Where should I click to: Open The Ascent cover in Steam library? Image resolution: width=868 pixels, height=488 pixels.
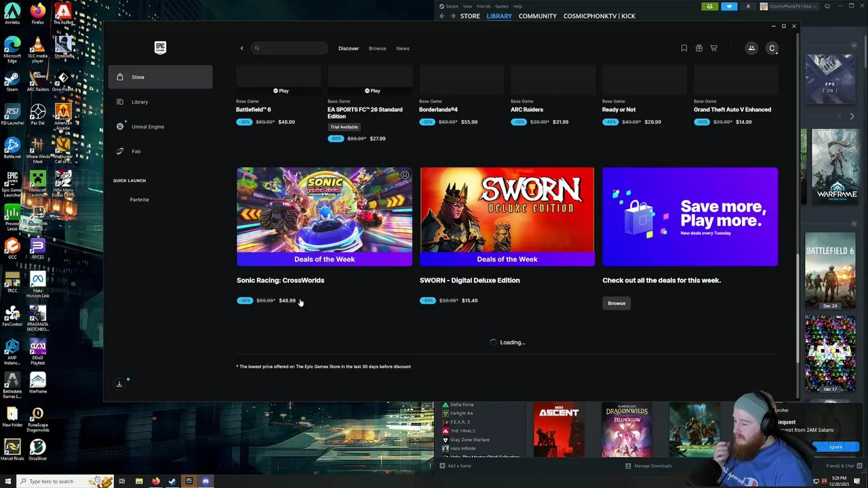tap(559, 430)
